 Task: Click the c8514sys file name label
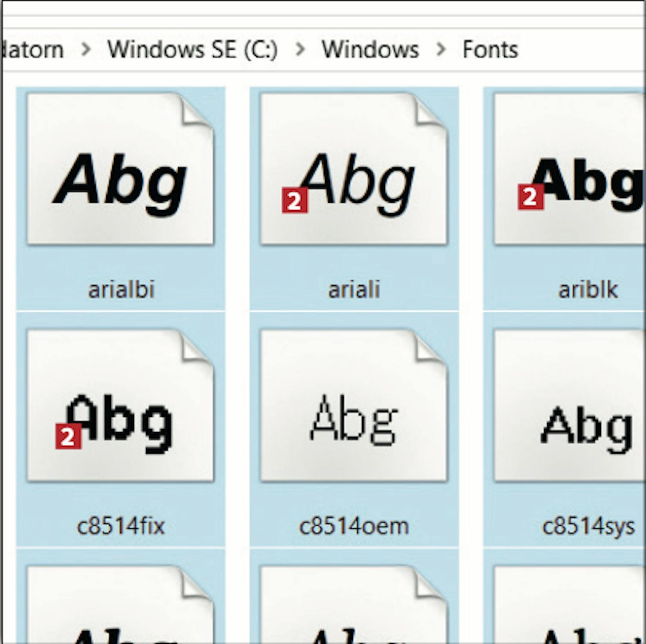click(x=588, y=526)
